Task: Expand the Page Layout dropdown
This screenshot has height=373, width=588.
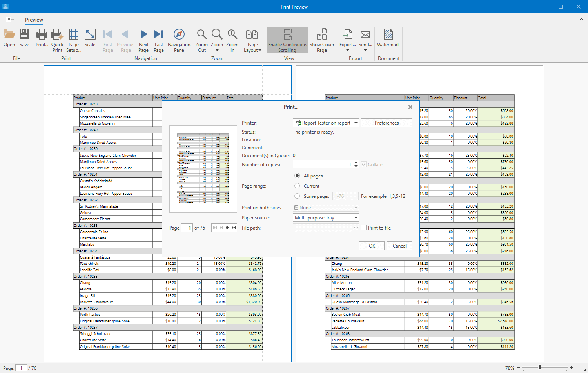Action: pyautogui.click(x=252, y=40)
